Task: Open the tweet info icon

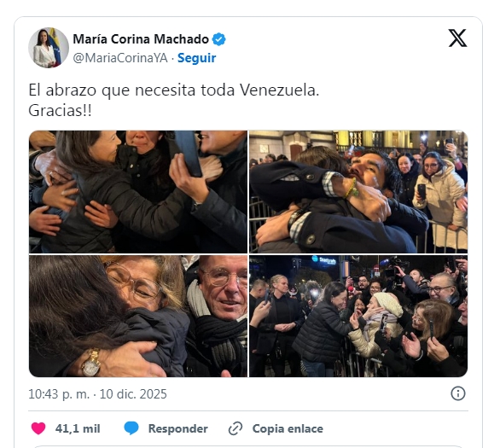Action: click(x=458, y=393)
